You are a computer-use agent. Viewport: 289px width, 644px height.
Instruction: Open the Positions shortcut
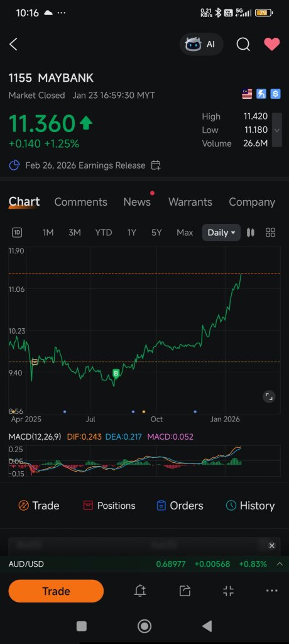click(109, 506)
